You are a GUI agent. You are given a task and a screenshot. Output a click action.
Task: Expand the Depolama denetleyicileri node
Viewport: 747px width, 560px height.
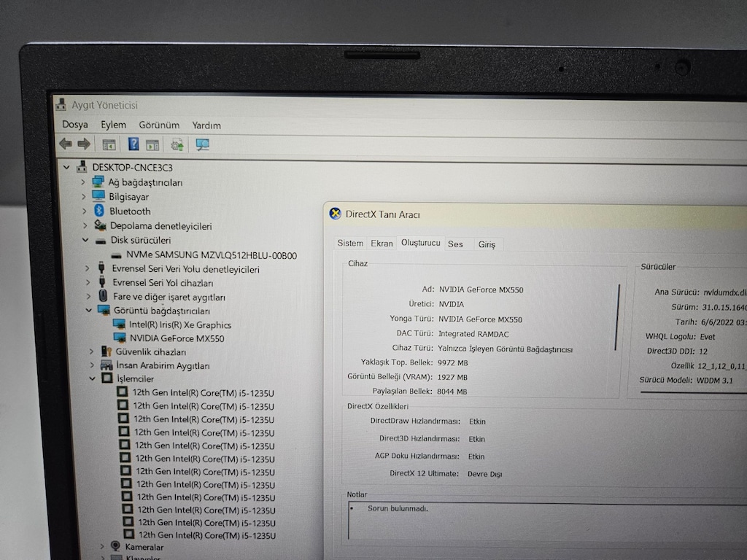[85, 225]
